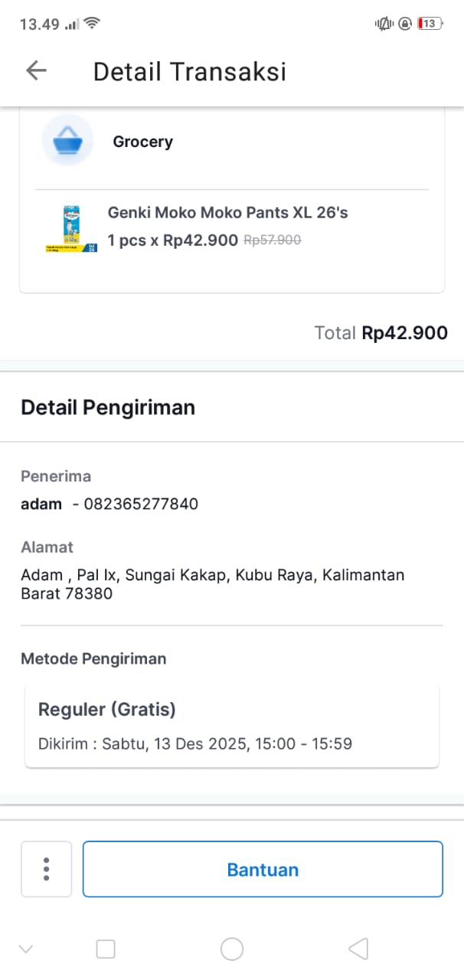Open the three-dot more options button
The height and width of the screenshot is (980, 464).
pos(47,869)
